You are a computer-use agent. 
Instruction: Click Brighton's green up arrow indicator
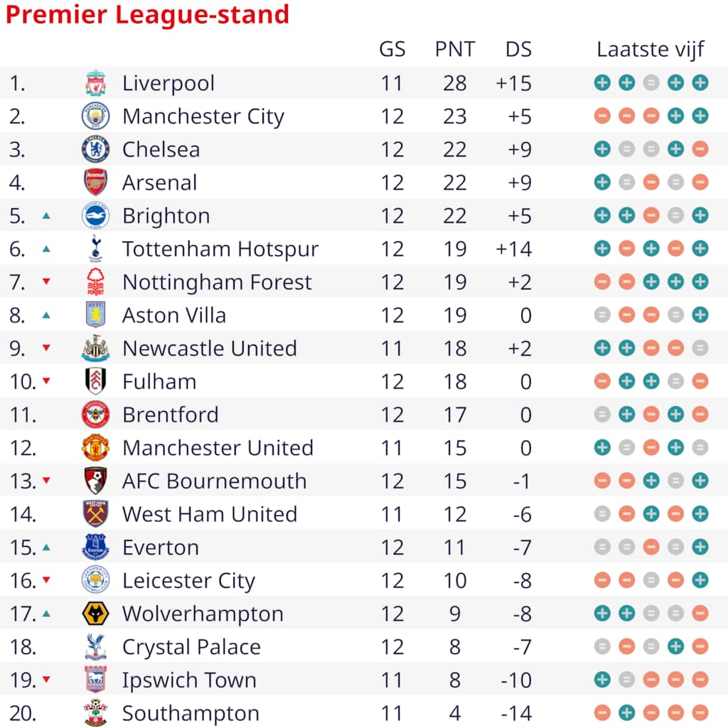click(x=46, y=216)
